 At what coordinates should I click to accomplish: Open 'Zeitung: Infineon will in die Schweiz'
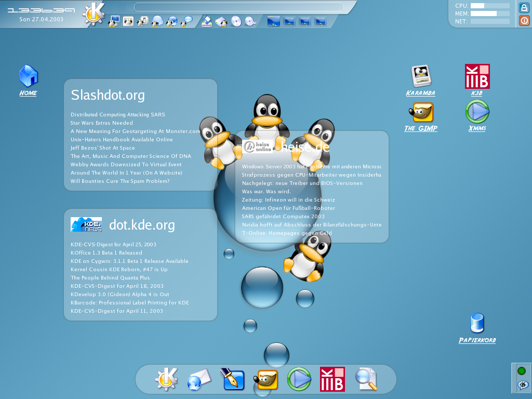[288, 200]
